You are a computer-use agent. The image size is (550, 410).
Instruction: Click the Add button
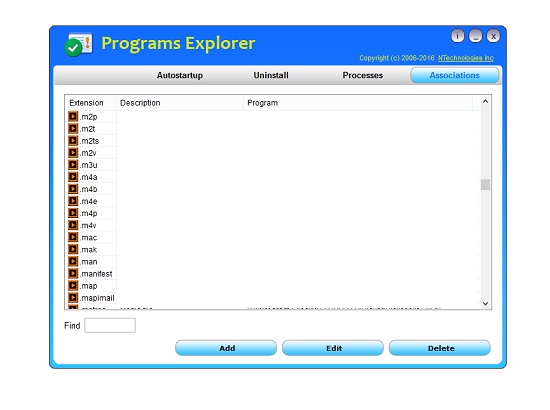(x=226, y=348)
